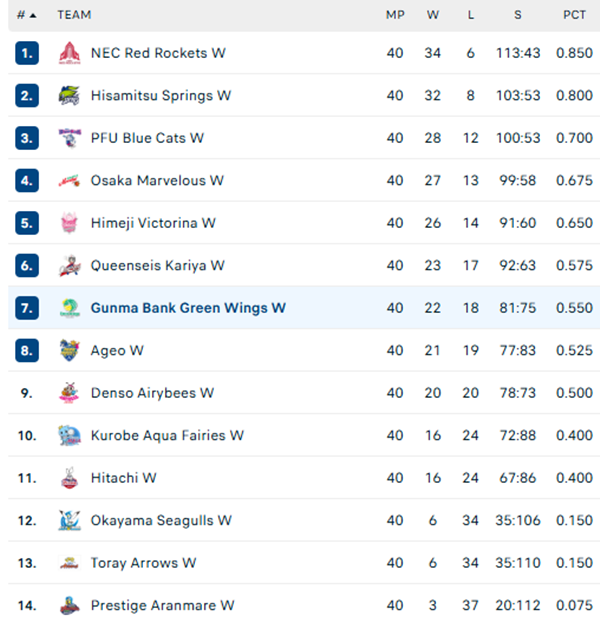Click the Gunma Bank Green Wings logo
The image size is (600, 622).
[x=69, y=308]
